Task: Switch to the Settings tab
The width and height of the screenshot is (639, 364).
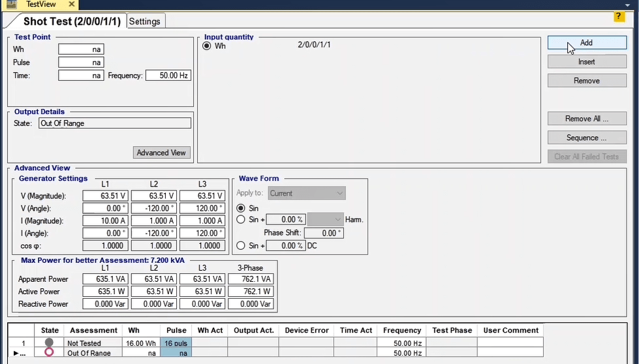Action: [145, 22]
